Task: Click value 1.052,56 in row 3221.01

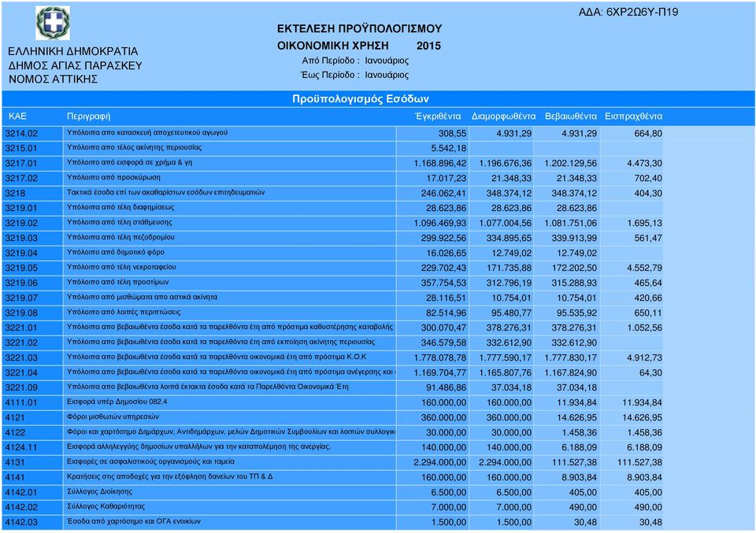Action: 645,328
